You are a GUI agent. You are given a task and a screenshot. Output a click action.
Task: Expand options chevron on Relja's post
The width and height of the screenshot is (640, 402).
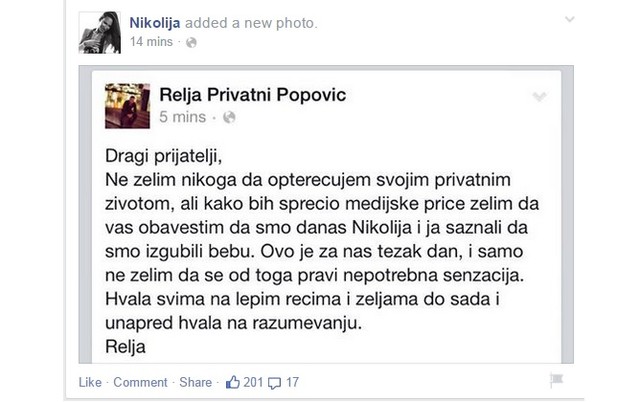point(540,97)
